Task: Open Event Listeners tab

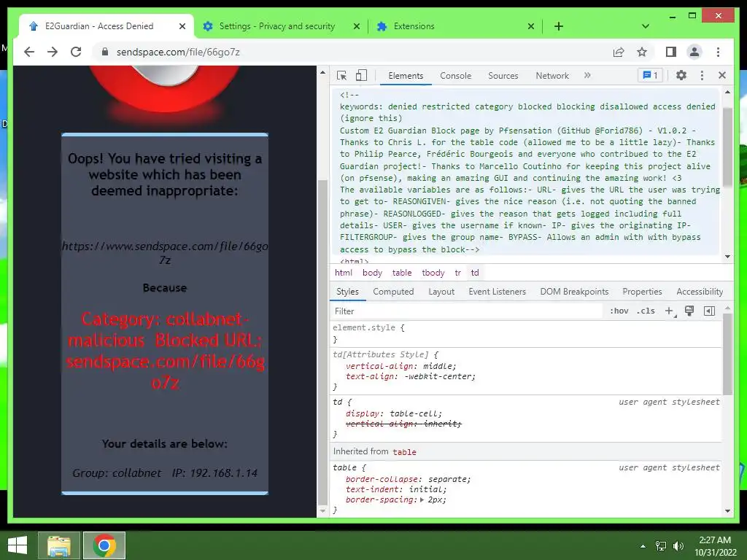Action: [x=497, y=292]
